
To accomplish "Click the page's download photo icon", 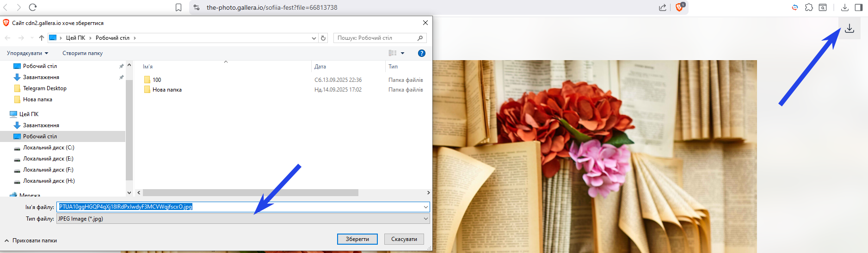I will 850,29.
